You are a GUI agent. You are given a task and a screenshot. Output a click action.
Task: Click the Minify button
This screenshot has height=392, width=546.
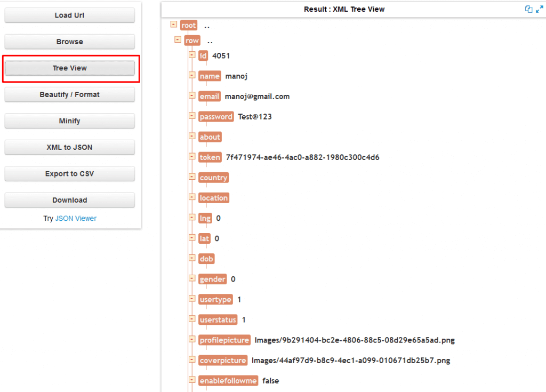(x=70, y=121)
